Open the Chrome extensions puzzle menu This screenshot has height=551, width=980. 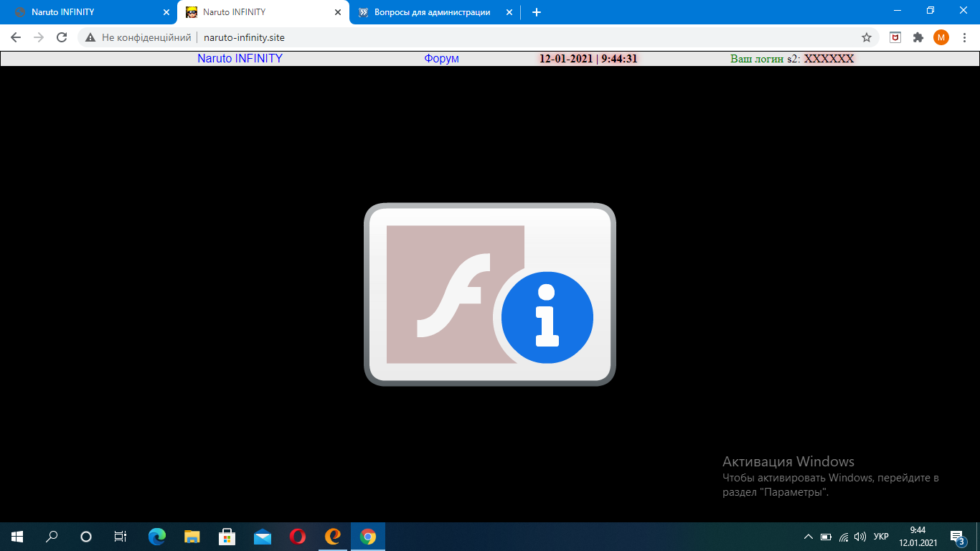pyautogui.click(x=918, y=37)
